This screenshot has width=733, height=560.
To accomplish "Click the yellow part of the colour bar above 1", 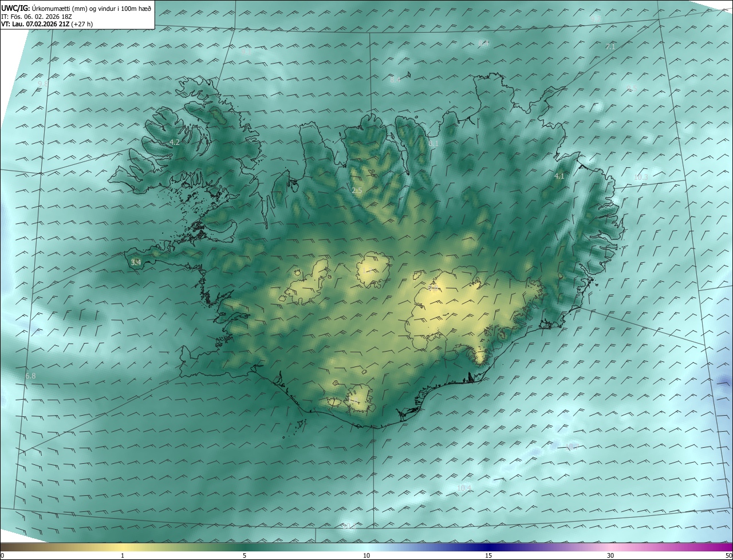I will click(123, 547).
